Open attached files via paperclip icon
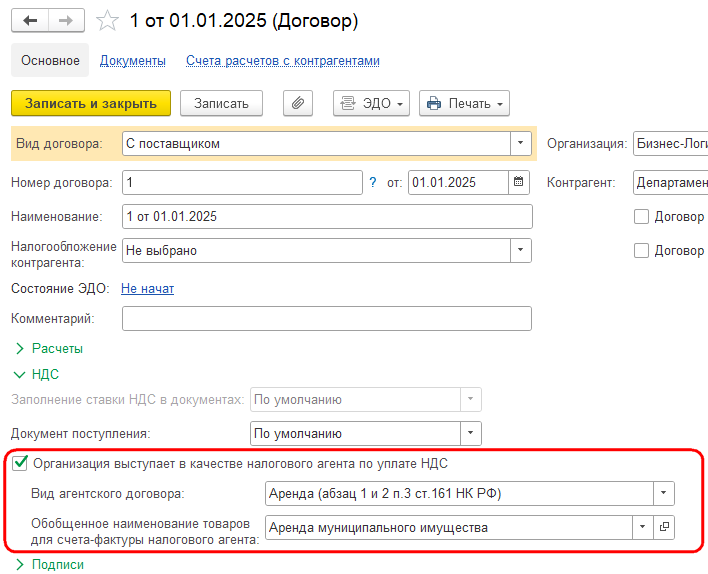Screen dimensions: 708x574 [x=298, y=103]
